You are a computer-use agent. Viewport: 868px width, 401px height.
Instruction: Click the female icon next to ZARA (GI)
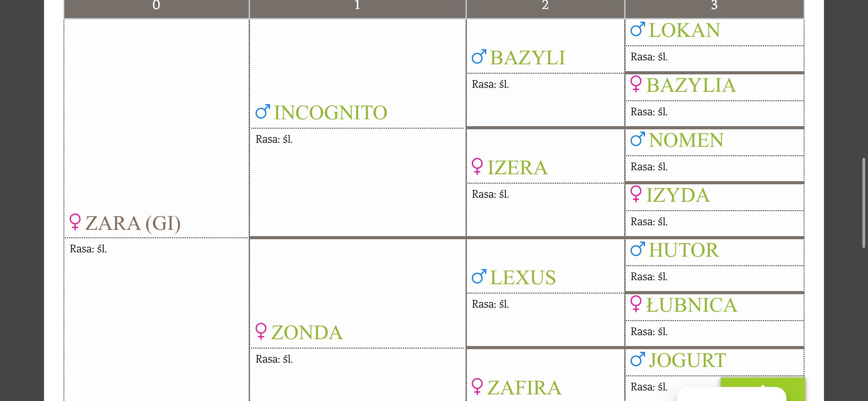click(75, 222)
